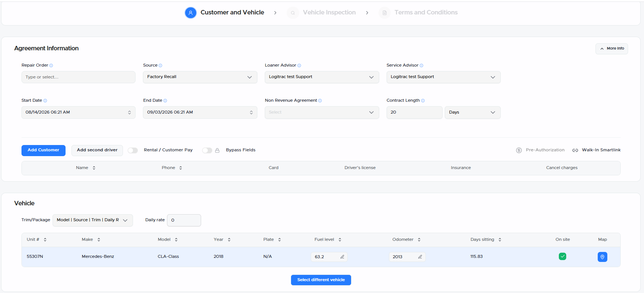644x293 pixels.
Task: Click the Customer and Vehicle step icon
Action: 190,13
